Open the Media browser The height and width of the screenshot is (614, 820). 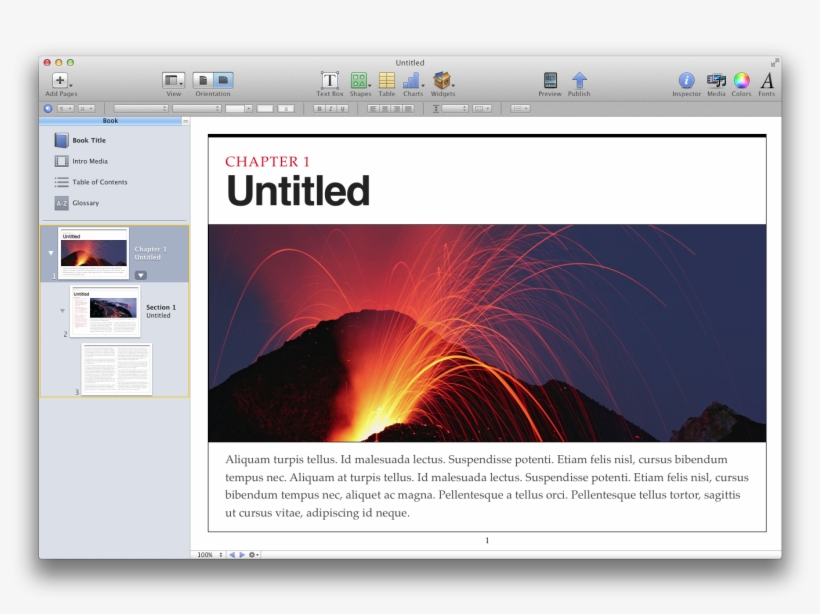pos(715,82)
